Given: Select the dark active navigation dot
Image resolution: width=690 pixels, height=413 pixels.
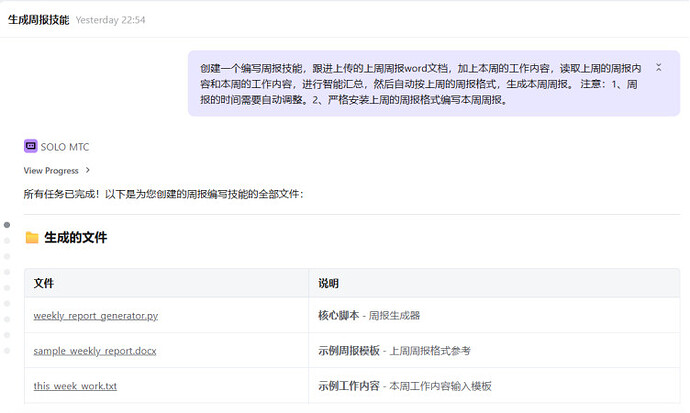Looking at the screenshot, I should pyautogui.click(x=7, y=225).
